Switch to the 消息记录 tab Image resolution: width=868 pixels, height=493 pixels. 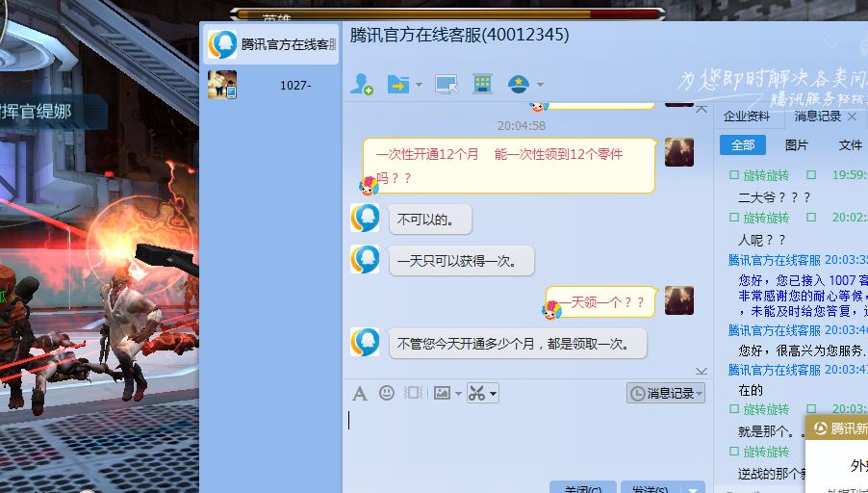pyautogui.click(x=818, y=117)
